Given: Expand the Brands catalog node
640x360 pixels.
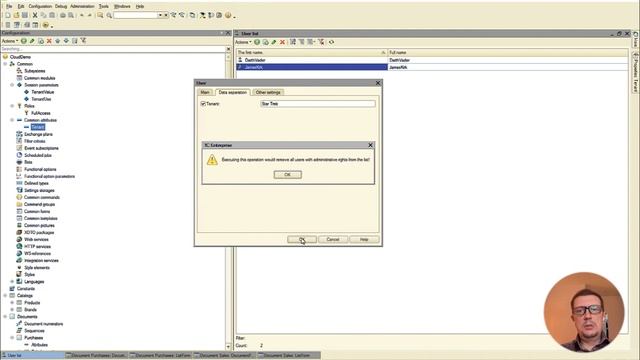Looking at the screenshot, I should 12,309.
